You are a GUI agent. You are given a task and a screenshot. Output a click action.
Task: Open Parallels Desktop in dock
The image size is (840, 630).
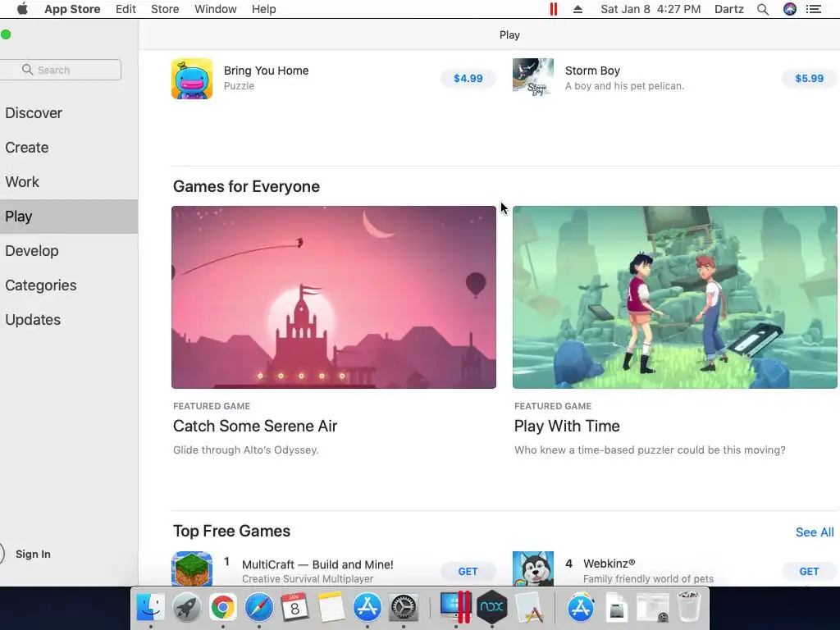click(455, 608)
